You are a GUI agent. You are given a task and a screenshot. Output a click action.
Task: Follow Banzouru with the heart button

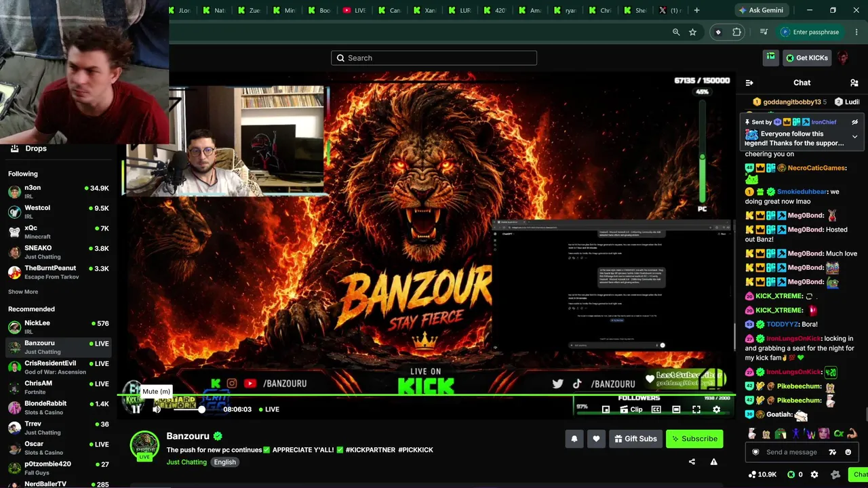(596, 439)
